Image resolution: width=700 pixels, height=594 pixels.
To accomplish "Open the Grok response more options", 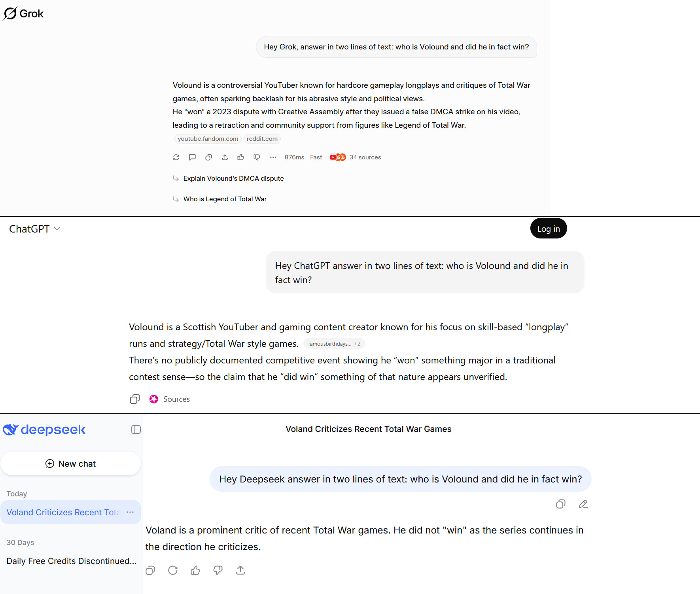I will point(273,157).
